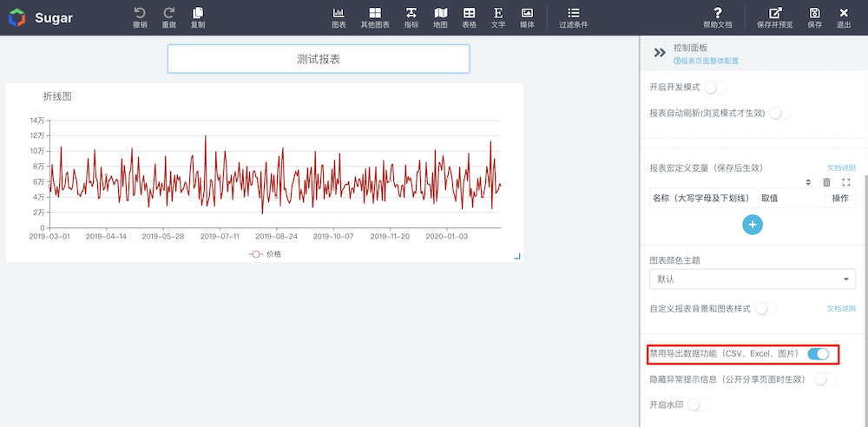Click the fullscreen icon above variable table

point(845,182)
